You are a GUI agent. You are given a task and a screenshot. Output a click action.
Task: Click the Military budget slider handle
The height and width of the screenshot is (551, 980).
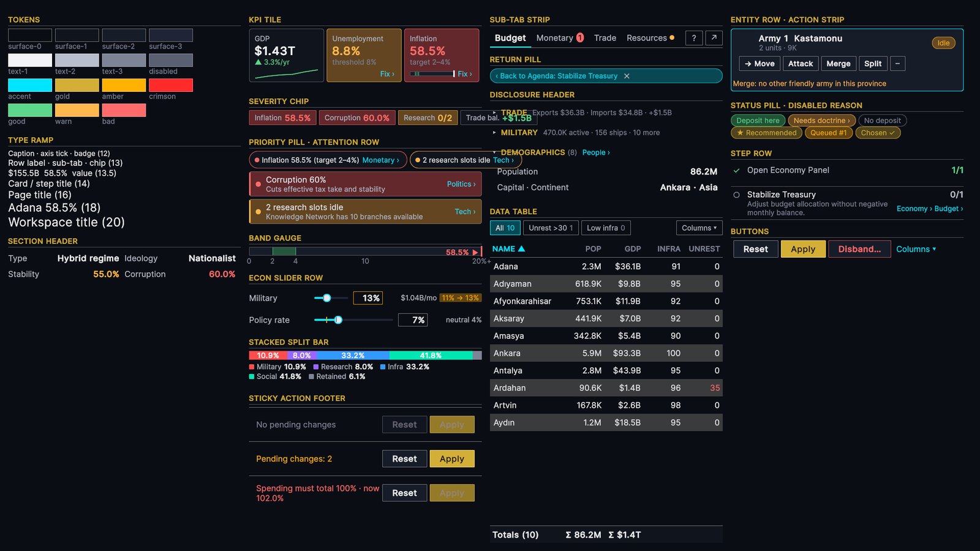327,298
